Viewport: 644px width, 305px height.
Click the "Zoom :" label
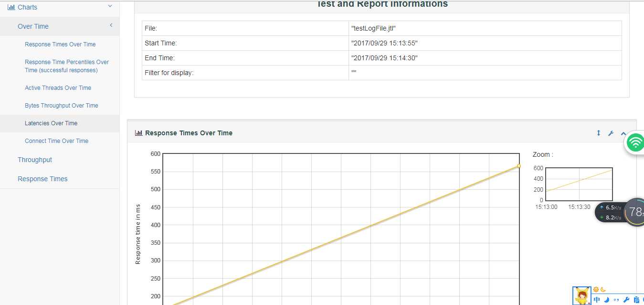click(x=543, y=154)
